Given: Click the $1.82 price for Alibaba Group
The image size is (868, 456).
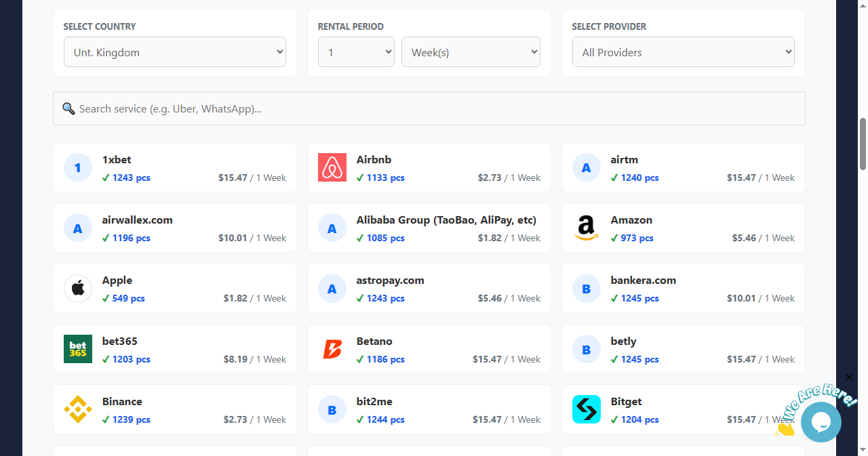Looking at the screenshot, I should pyautogui.click(x=490, y=239).
